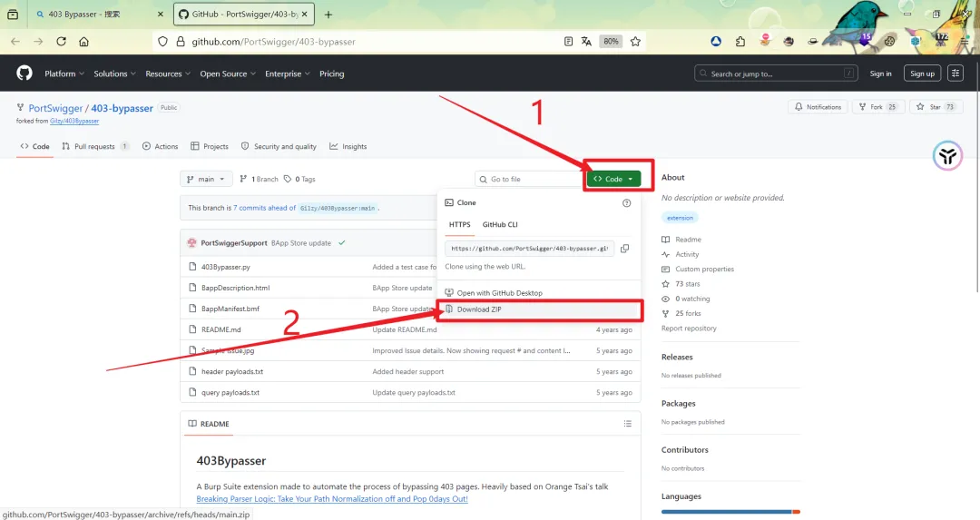Expand the Solutions menu
The width and height of the screenshot is (980, 520).
coord(115,74)
